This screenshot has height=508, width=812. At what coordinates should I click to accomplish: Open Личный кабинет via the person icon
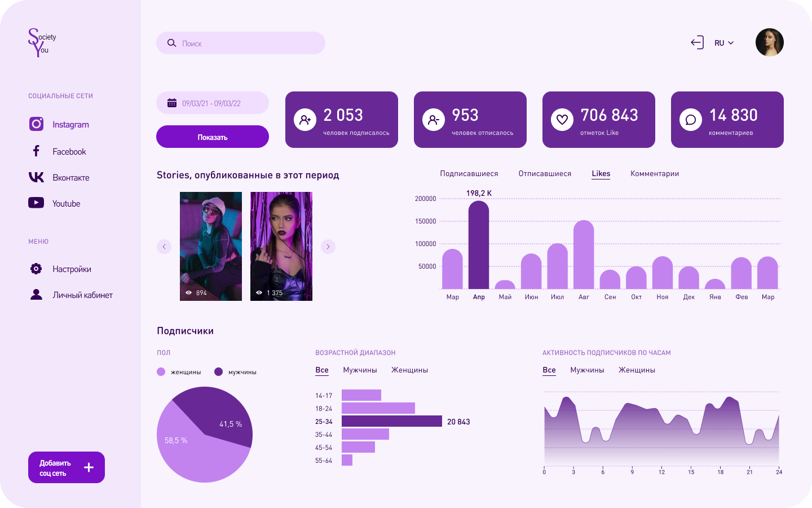coord(36,295)
